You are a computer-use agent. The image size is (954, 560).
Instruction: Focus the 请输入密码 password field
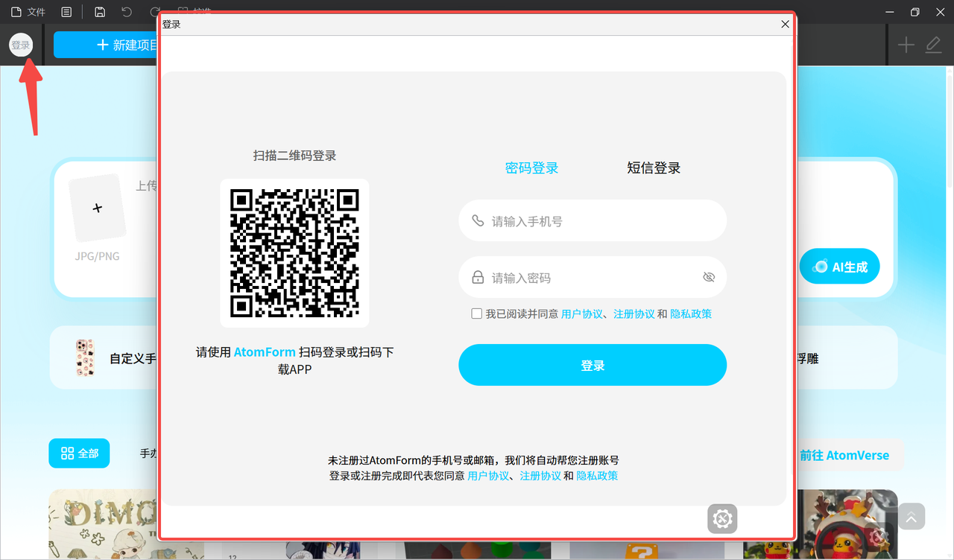pyautogui.click(x=593, y=278)
